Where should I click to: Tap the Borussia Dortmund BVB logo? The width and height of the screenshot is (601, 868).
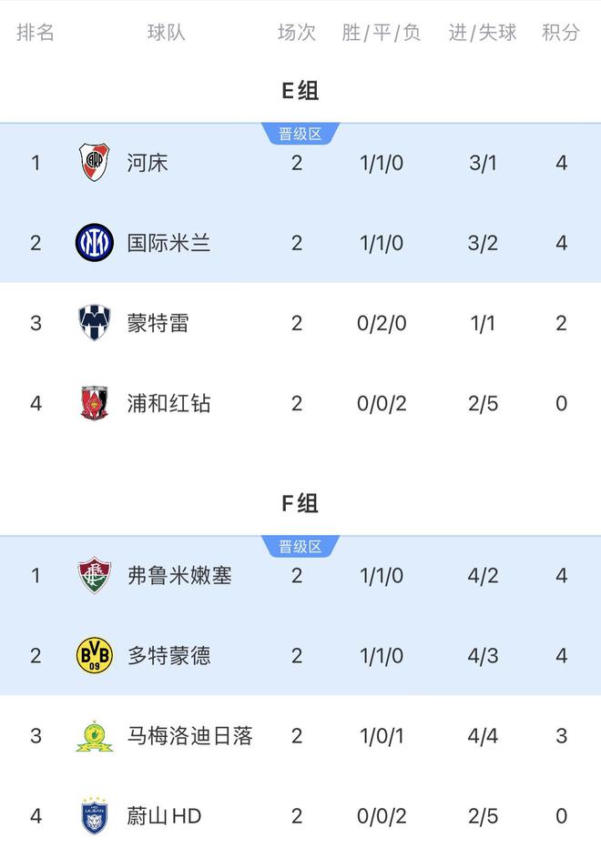(95, 655)
